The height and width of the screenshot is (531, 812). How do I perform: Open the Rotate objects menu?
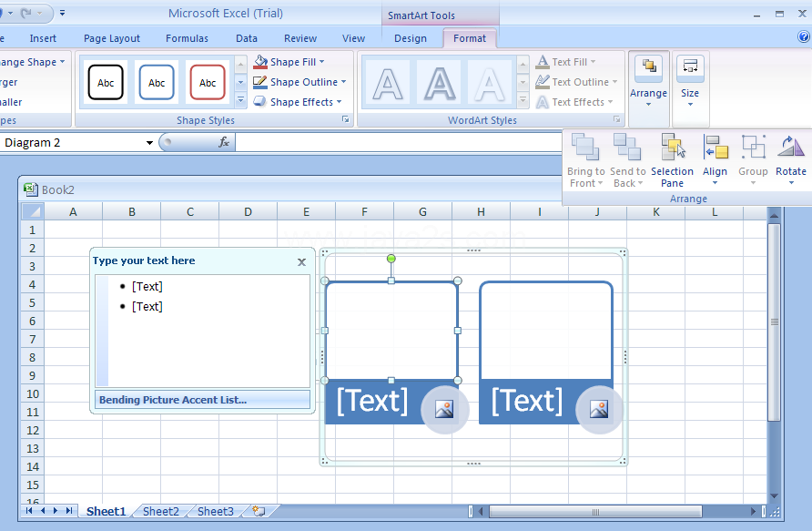pyautogui.click(x=791, y=160)
